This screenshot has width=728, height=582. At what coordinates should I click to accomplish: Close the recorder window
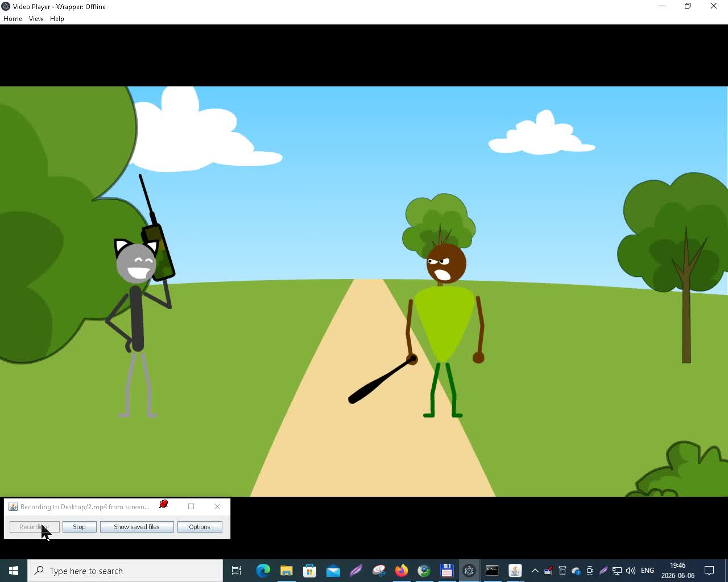217,506
